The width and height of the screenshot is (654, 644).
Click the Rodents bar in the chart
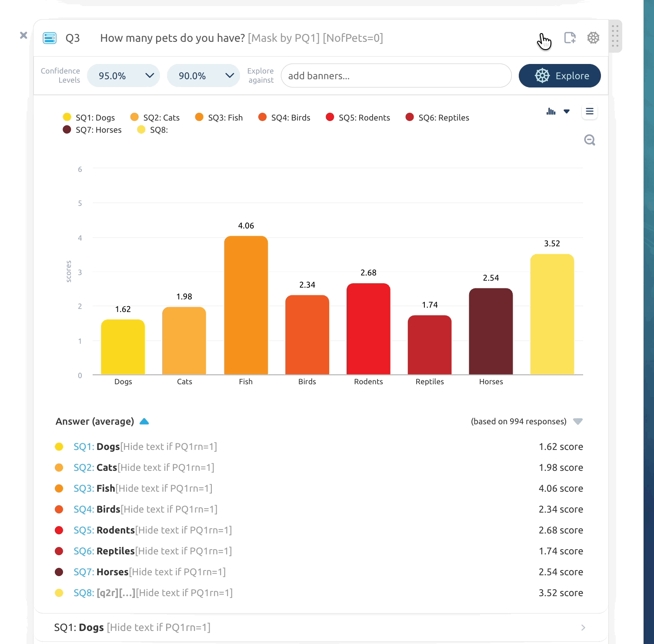pos(368,329)
